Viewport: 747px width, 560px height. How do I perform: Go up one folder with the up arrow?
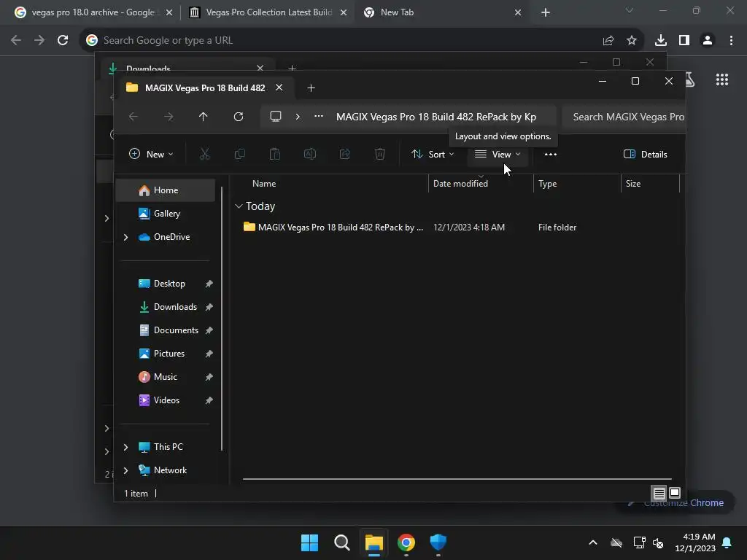click(204, 117)
